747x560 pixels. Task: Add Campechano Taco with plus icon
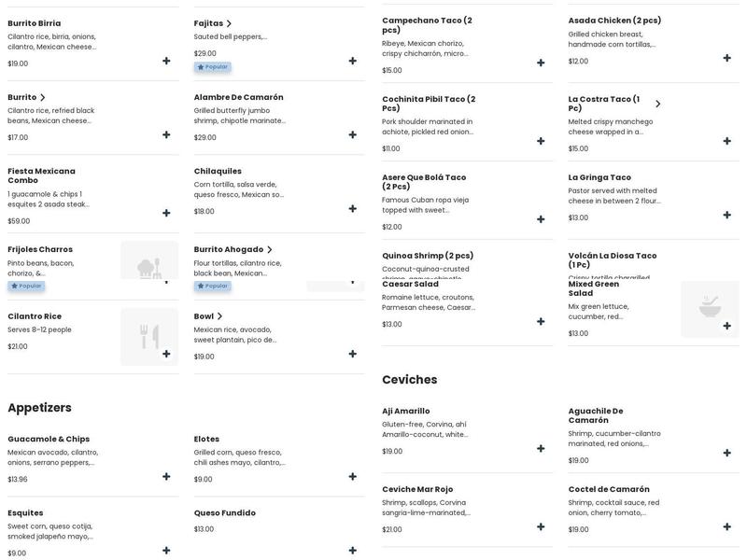point(541,63)
